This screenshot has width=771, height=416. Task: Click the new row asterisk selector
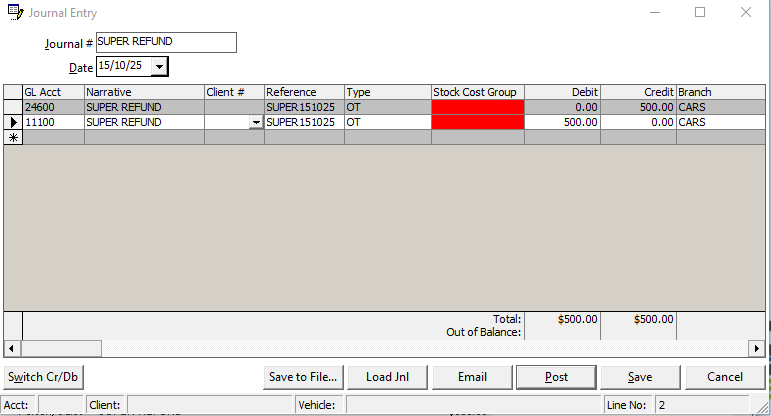[13, 137]
